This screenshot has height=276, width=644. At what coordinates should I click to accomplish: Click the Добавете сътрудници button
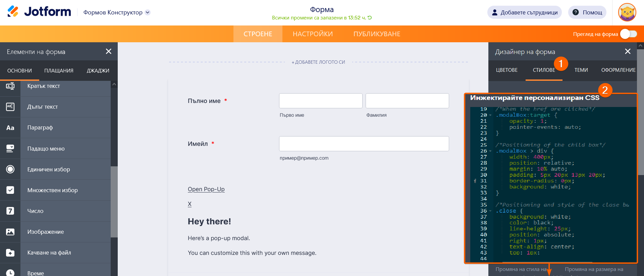pos(524,12)
